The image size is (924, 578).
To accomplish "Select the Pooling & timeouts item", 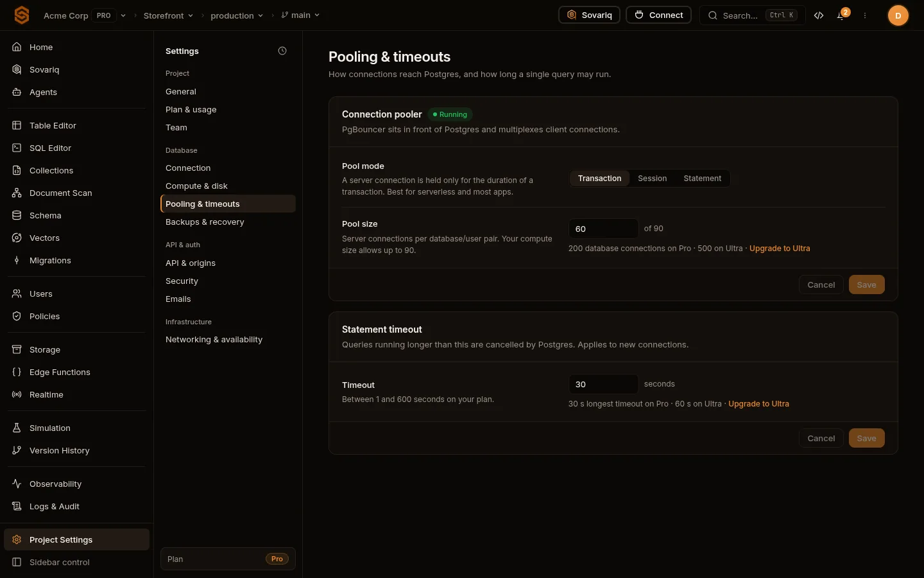I will point(228,204).
